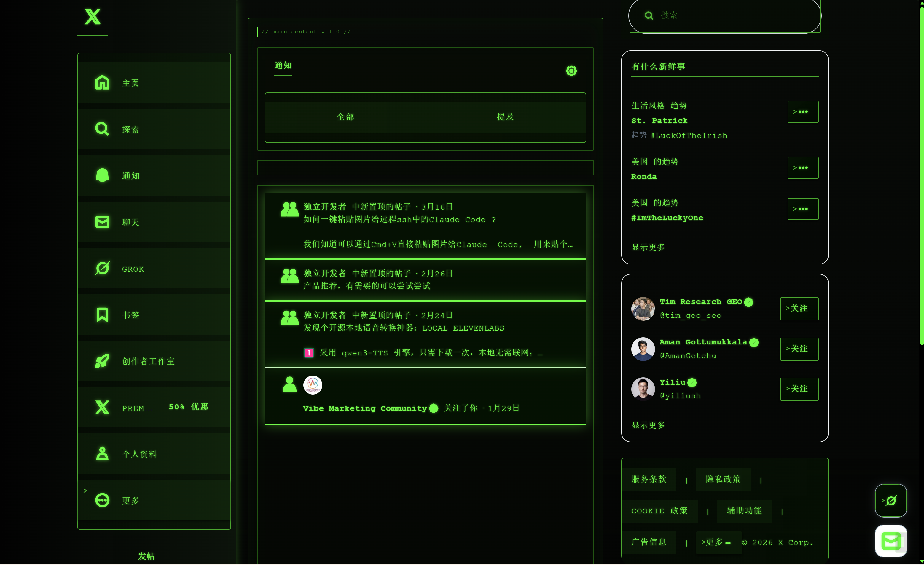Click the Vibe Marketing Community avatar thumbnail
The image size is (924, 565).
(x=312, y=385)
